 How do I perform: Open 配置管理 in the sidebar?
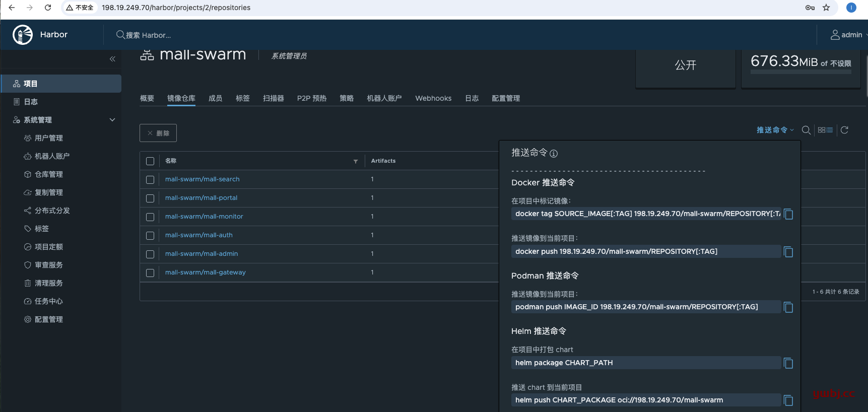[x=49, y=319]
